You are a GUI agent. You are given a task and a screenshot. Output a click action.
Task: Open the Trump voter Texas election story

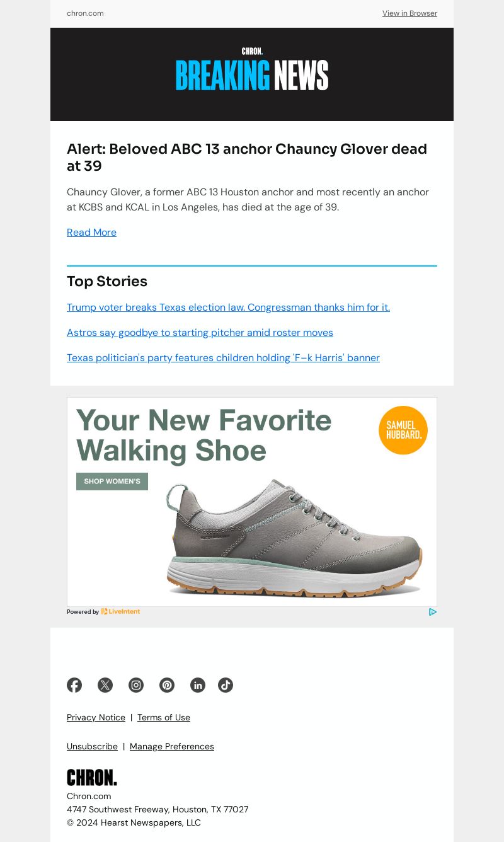pos(228,308)
